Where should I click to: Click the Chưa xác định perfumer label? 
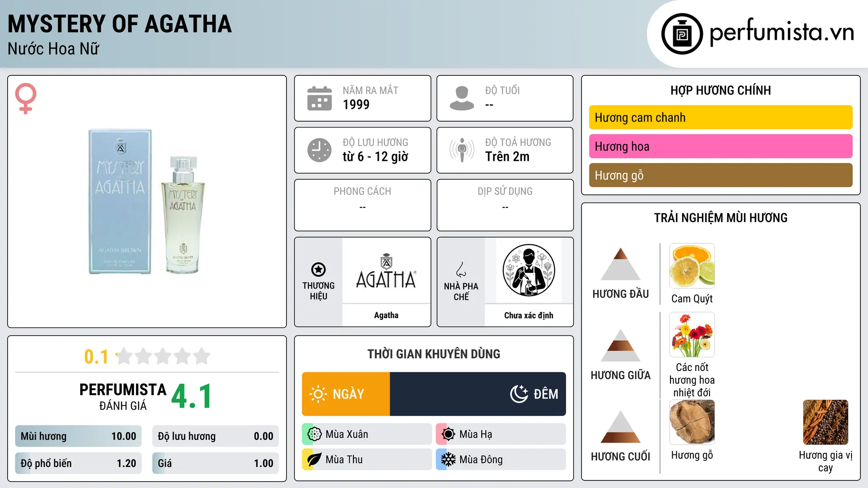529,315
